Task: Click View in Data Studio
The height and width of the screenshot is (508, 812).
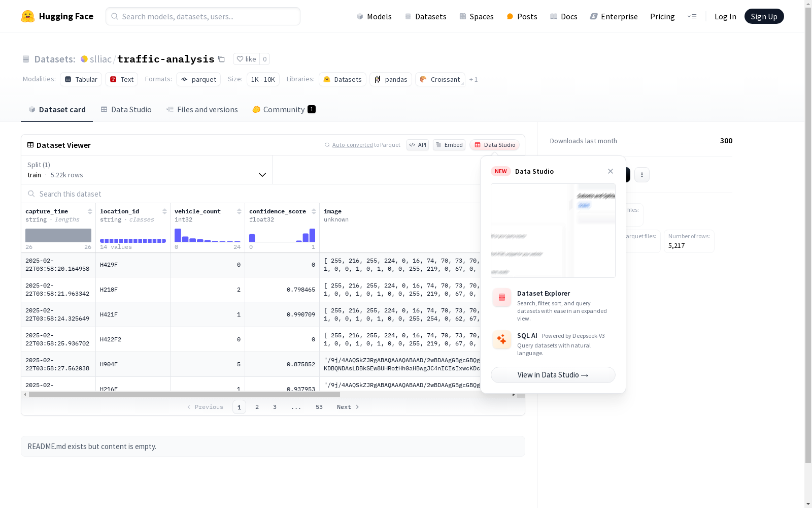Action: [553, 375]
